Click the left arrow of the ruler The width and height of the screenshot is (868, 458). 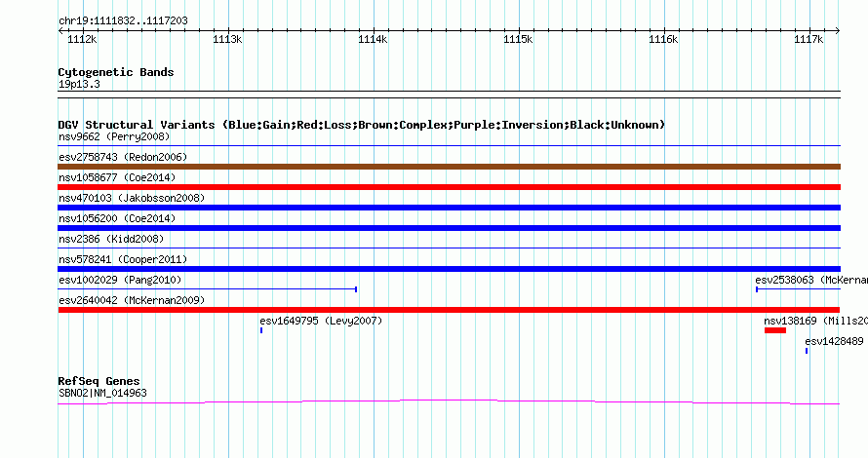(x=60, y=30)
